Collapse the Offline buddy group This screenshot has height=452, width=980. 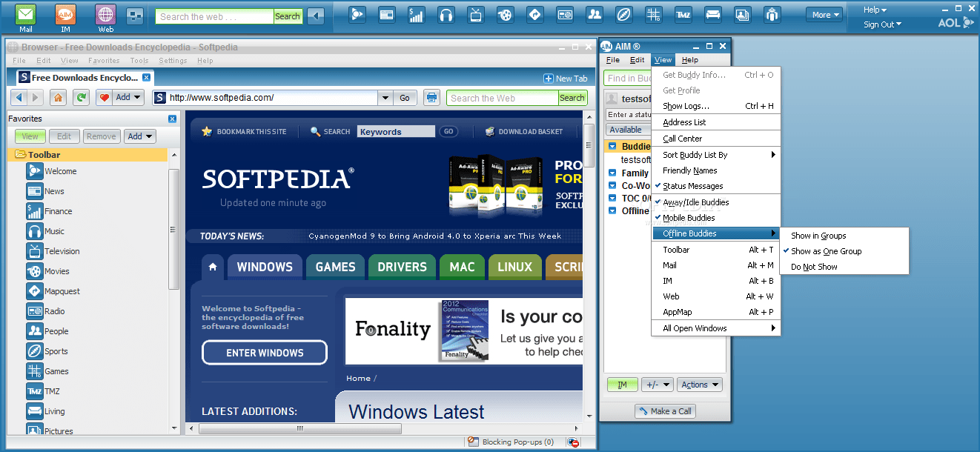(612, 210)
